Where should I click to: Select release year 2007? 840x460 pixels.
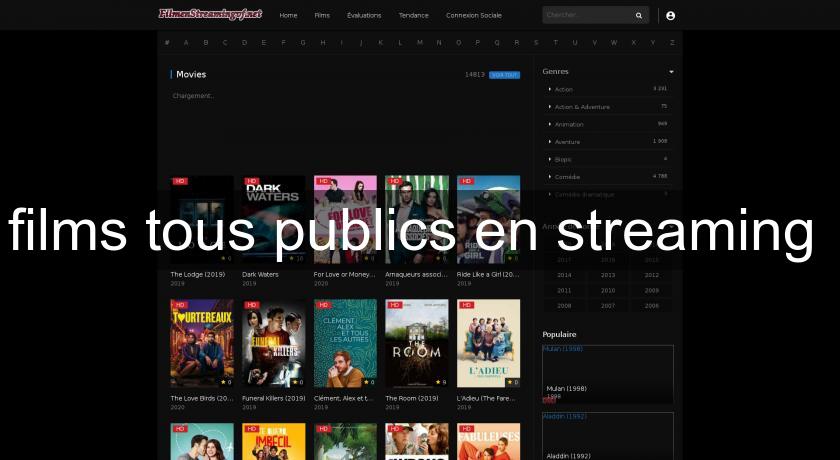[608, 306]
